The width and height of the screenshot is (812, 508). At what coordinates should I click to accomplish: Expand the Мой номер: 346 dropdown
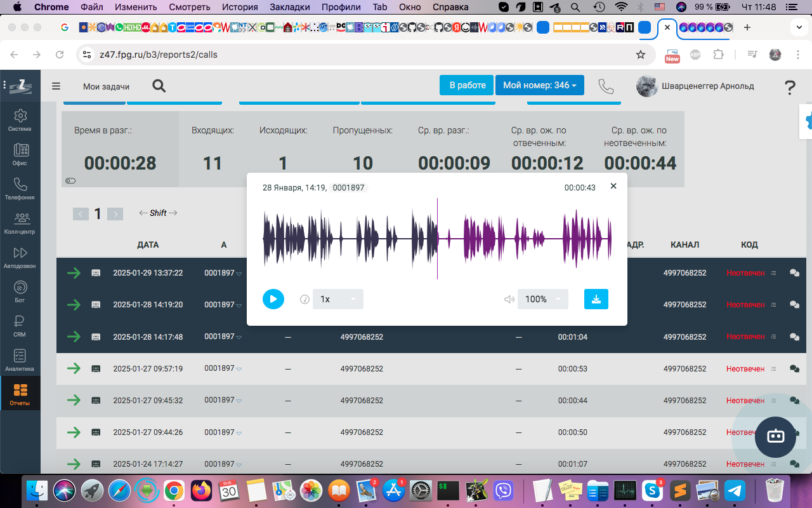click(x=539, y=85)
